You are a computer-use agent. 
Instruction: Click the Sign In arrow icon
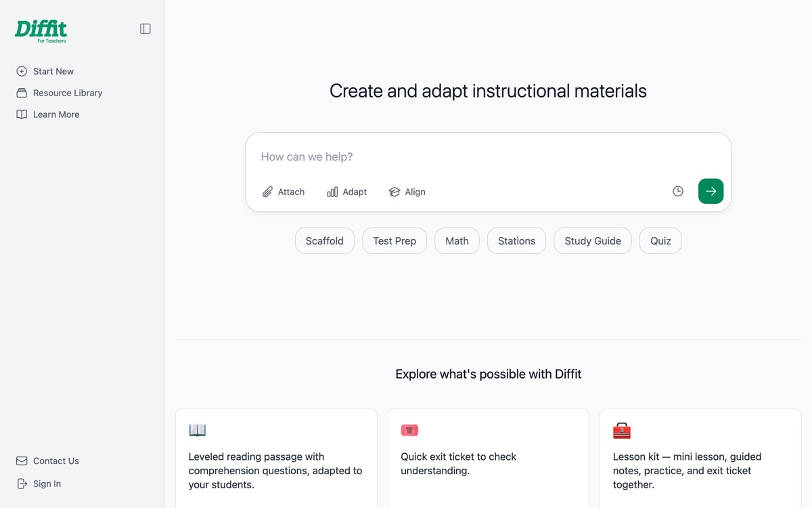[22, 484]
